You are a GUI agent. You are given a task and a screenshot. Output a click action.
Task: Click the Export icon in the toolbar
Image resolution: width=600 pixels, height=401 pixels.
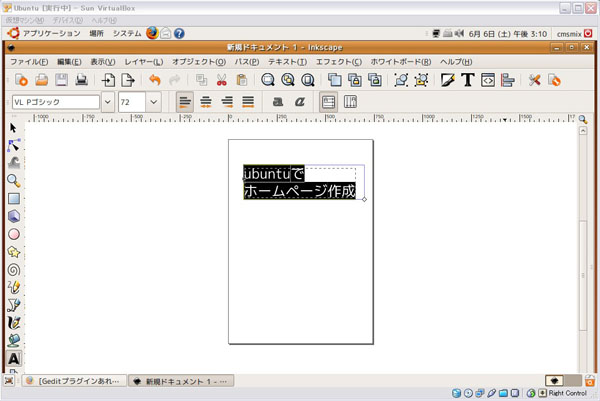tap(128, 80)
